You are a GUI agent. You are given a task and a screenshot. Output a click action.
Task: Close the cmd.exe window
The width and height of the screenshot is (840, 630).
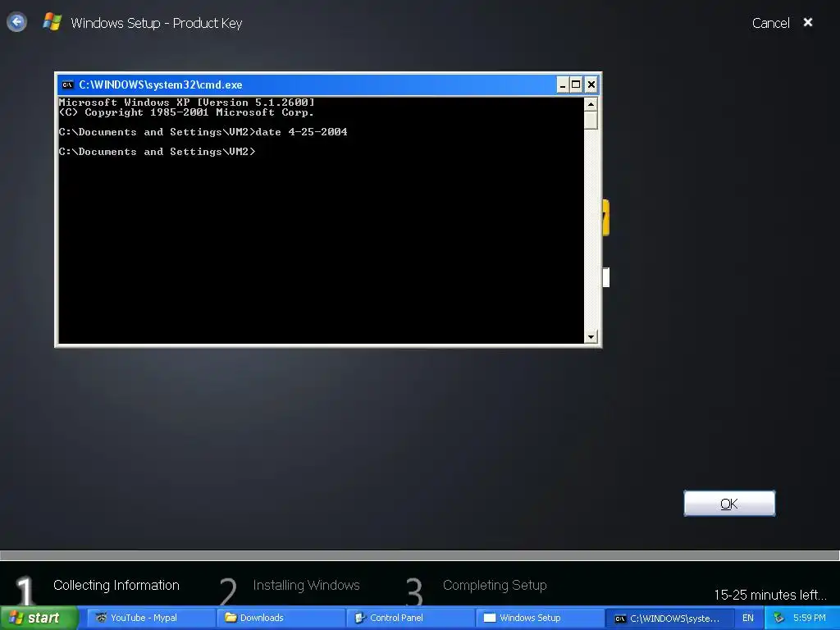click(x=591, y=84)
